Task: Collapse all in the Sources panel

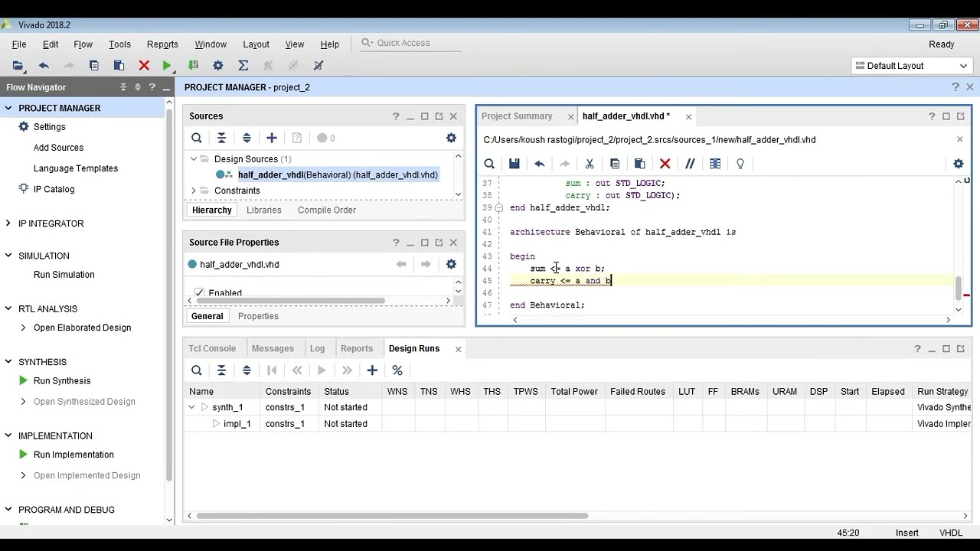Action: [221, 138]
